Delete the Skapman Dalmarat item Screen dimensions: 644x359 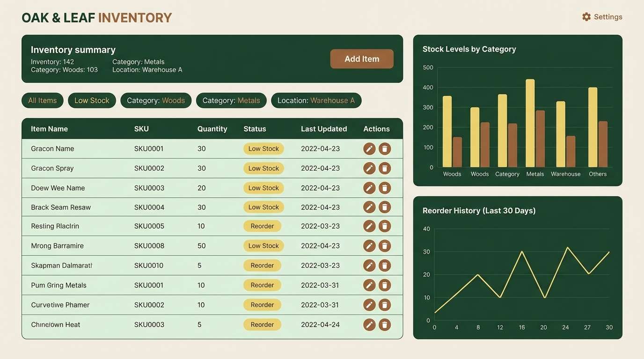click(384, 265)
